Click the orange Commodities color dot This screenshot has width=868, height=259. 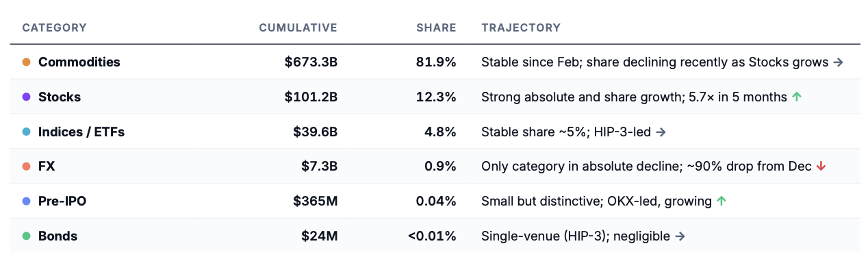(x=27, y=62)
